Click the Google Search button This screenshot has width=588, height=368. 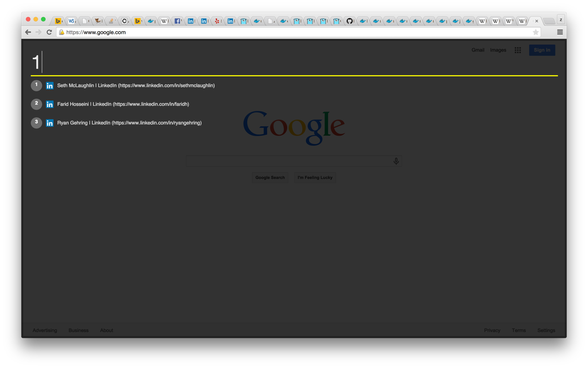coord(270,178)
